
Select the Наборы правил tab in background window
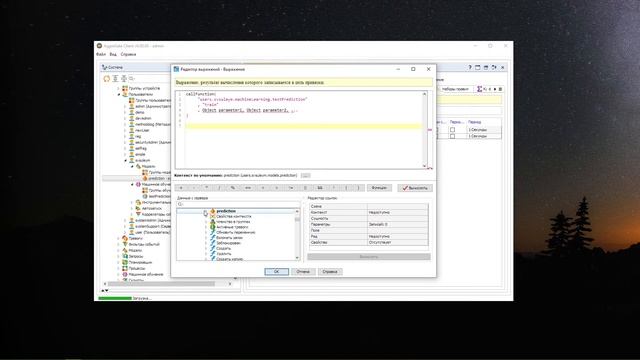tap(455, 89)
